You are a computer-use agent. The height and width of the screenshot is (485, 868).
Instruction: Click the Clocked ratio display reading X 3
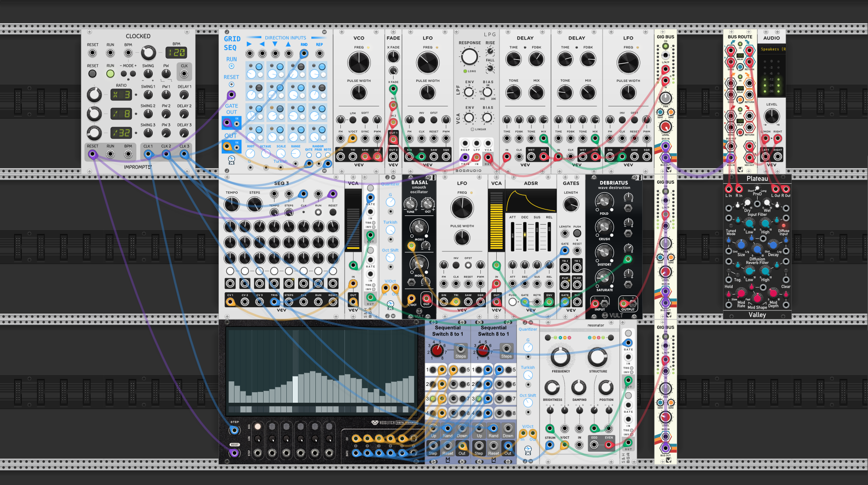[x=121, y=95]
